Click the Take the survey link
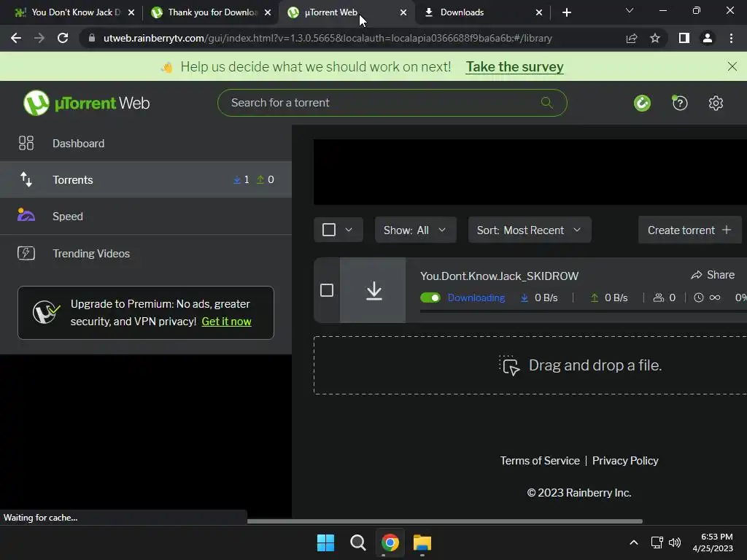This screenshot has width=747, height=560. coord(514,66)
